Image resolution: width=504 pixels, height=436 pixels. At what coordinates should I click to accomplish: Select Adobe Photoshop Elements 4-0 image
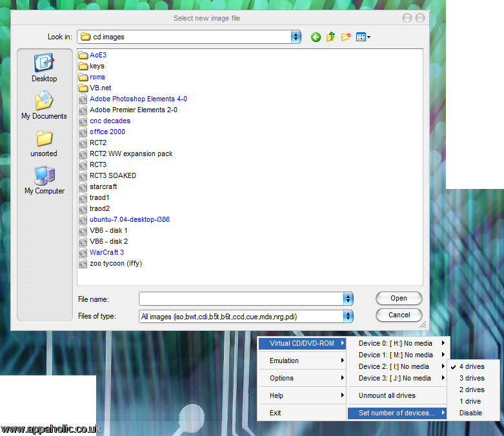click(x=133, y=99)
